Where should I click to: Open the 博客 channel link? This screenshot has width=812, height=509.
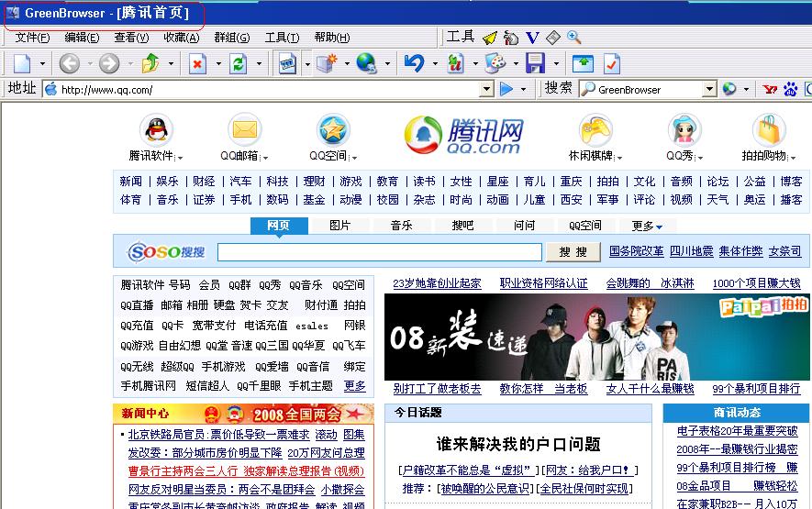(x=791, y=182)
